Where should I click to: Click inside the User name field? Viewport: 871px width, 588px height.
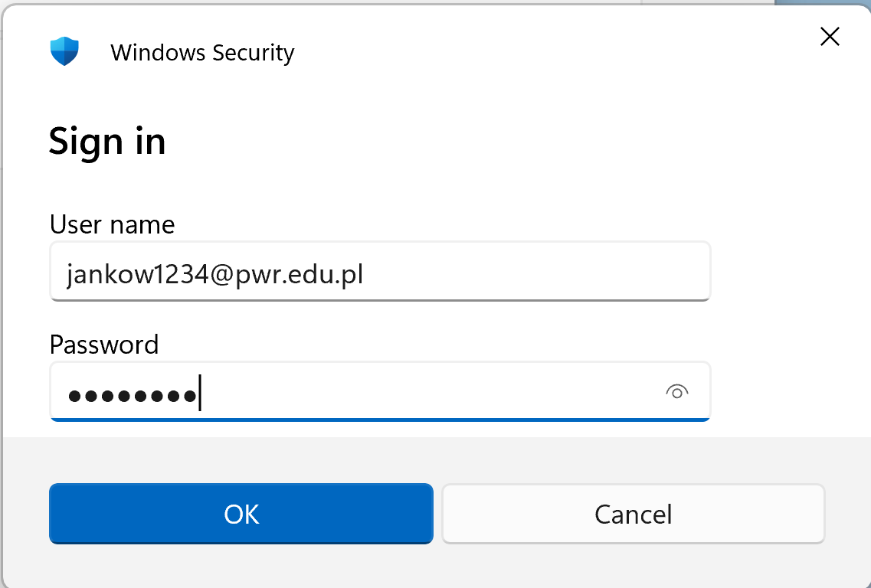306,272
